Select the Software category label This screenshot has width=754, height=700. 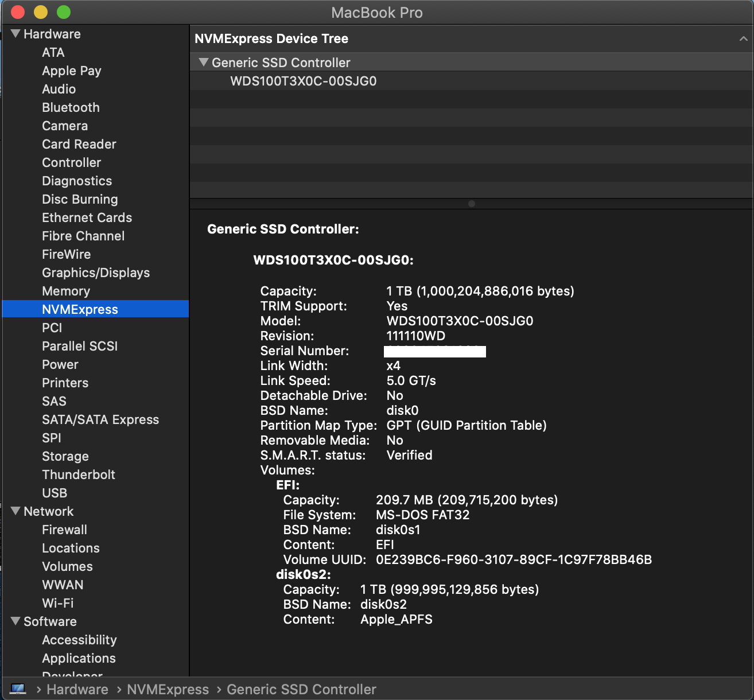tap(50, 621)
